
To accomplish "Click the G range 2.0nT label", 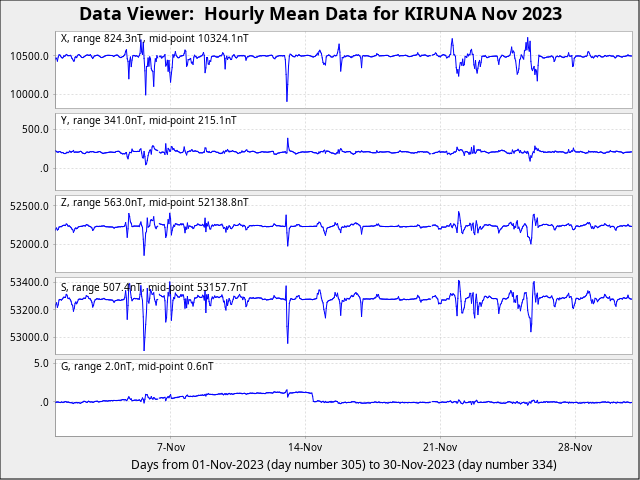I will coord(137,366).
